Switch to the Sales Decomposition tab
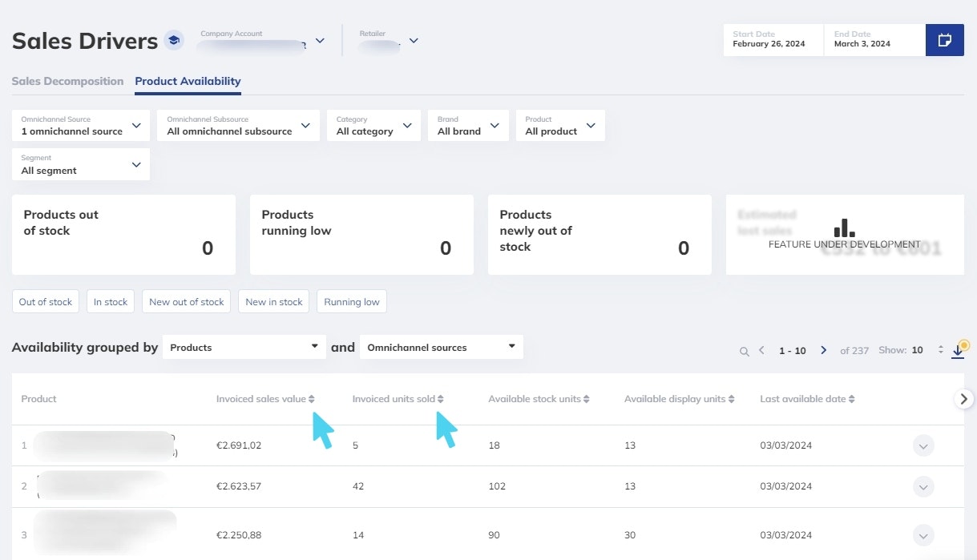Image resolution: width=977 pixels, height=560 pixels. 67,81
